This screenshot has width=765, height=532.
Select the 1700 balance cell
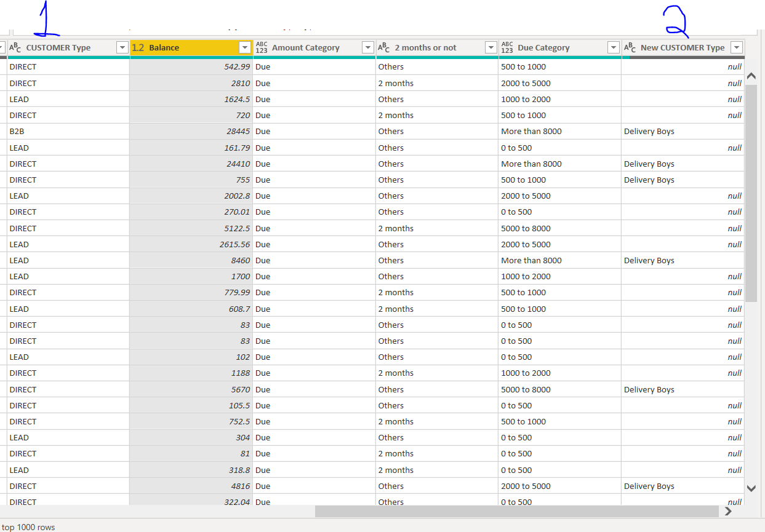191,276
